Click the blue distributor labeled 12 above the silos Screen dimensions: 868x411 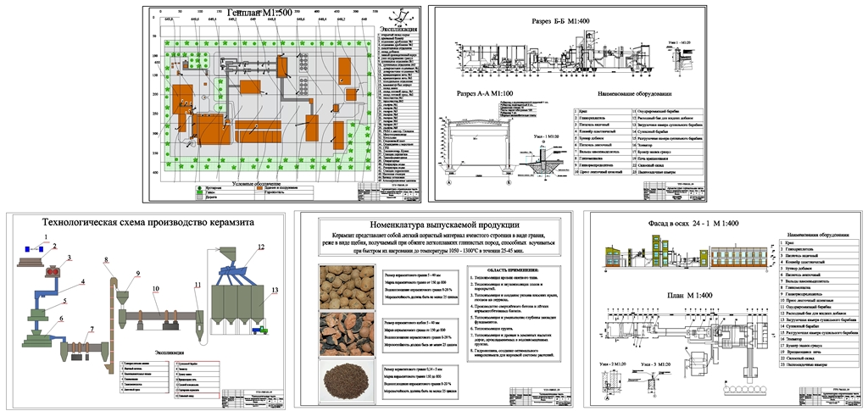click(x=232, y=273)
